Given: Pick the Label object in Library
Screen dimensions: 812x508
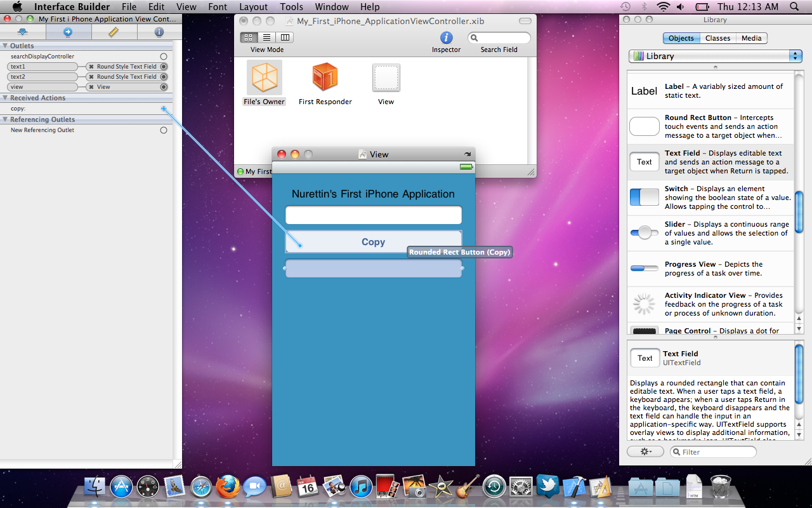Looking at the screenshot, I should pos(710,91).
